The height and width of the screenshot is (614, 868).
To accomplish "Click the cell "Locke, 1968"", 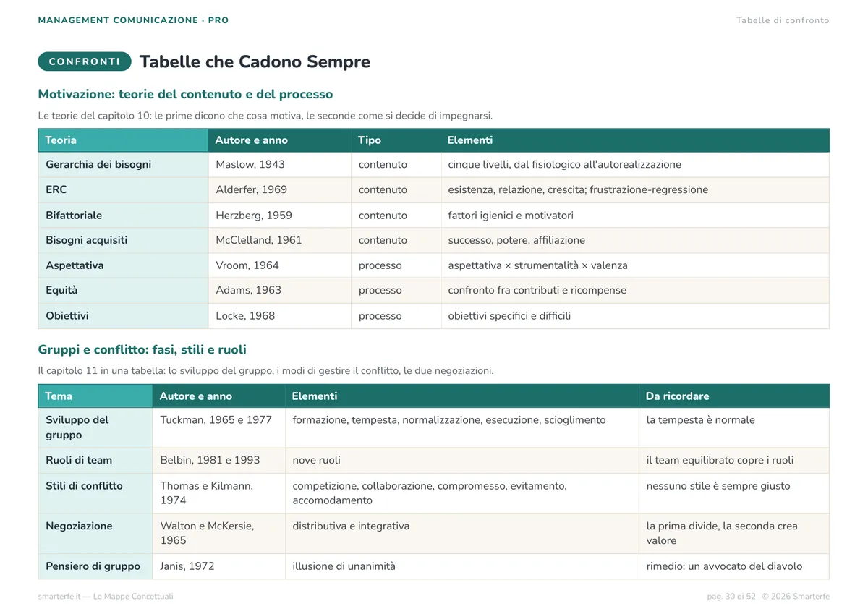I will point(280,316).
